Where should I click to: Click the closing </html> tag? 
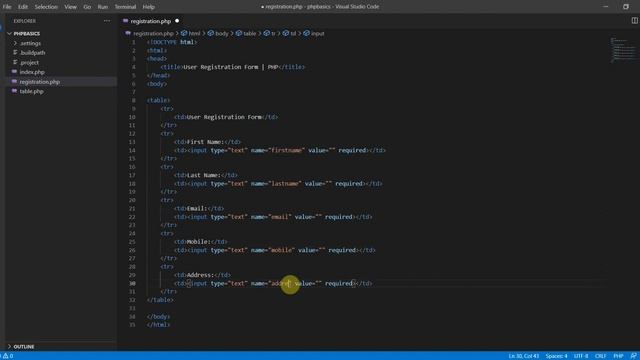[x=158, y=325]
